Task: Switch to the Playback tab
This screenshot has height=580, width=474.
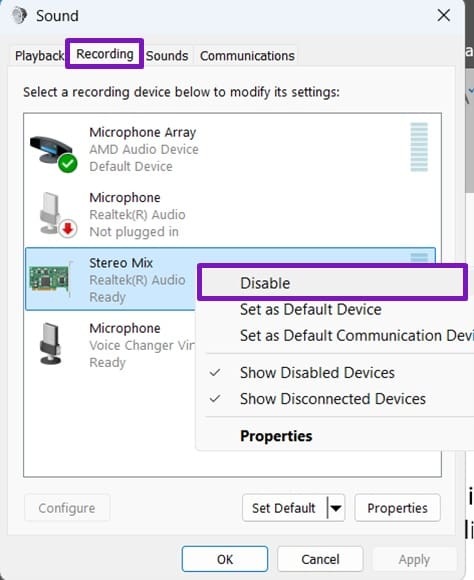Action: [39, 56]
